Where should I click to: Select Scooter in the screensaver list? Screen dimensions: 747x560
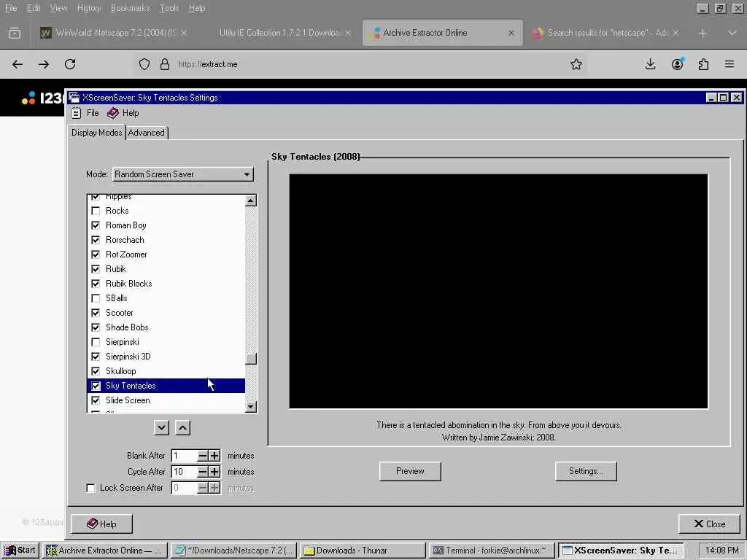tap(166, 313)
